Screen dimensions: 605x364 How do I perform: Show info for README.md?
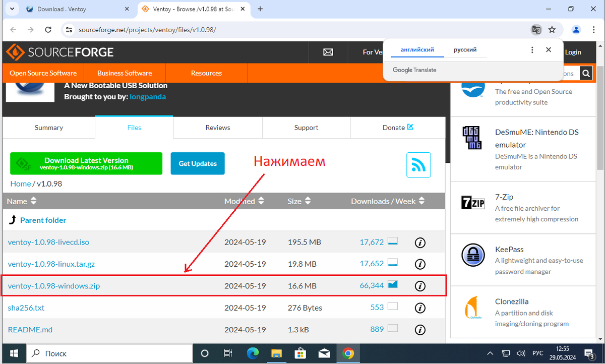tap(420, 330)
